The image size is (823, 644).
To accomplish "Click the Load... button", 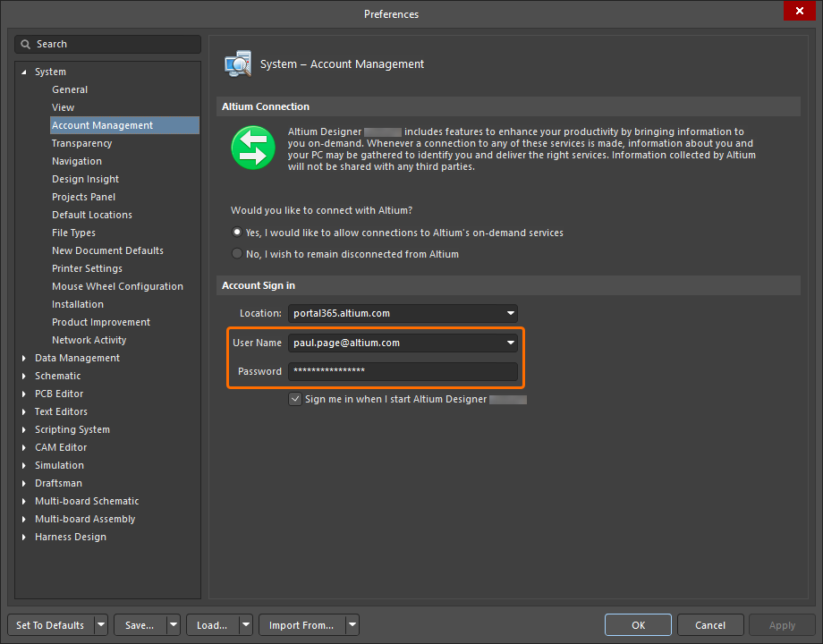I will (x=213, y=625).
